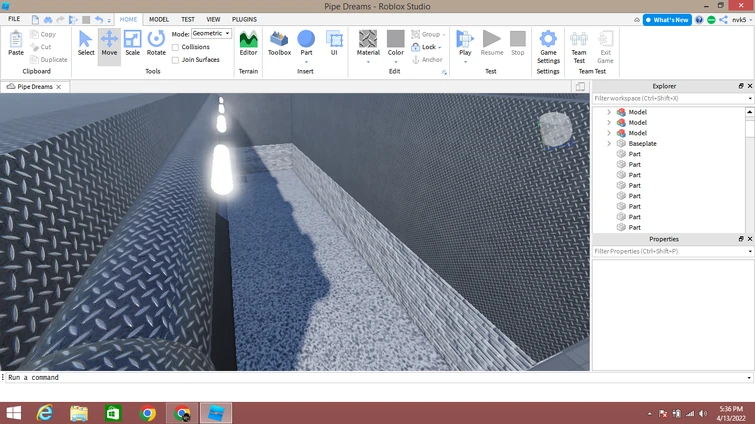Select the Move tool
The image size is (755, 424).
(109, 43)
